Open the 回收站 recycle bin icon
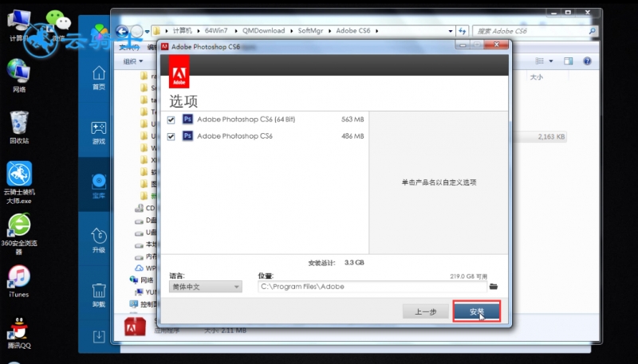The image size is (638, 364). coord(19,127)
